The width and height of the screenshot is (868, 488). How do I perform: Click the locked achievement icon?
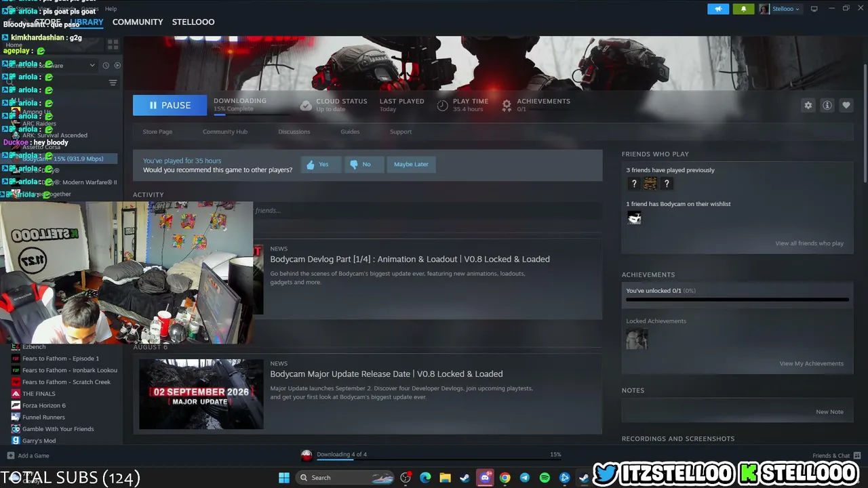(x=637, y=339)
